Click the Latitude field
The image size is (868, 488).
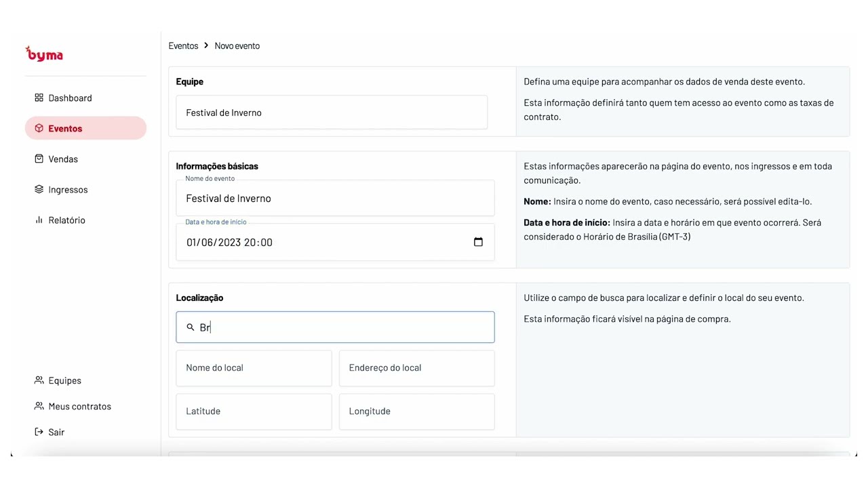(x=254, y=411)
